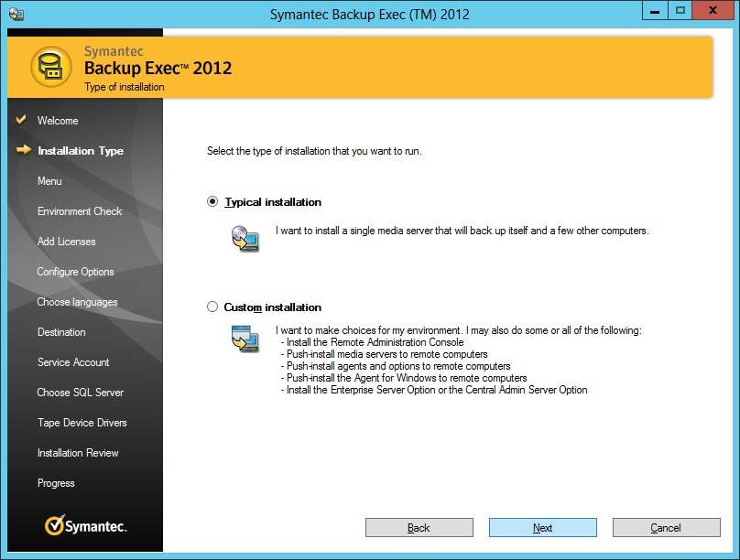
Task: Open the Service Account step
Action: pyautogui.click(x=73, y=362)
